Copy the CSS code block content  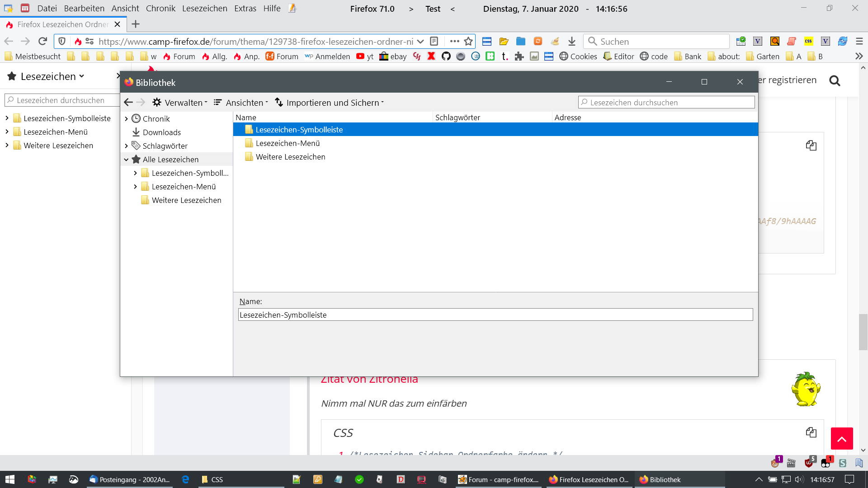point(811,432)
